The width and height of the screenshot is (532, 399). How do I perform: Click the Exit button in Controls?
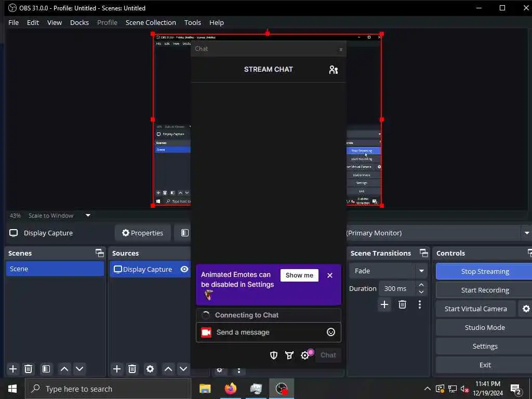tap(484, 365)
